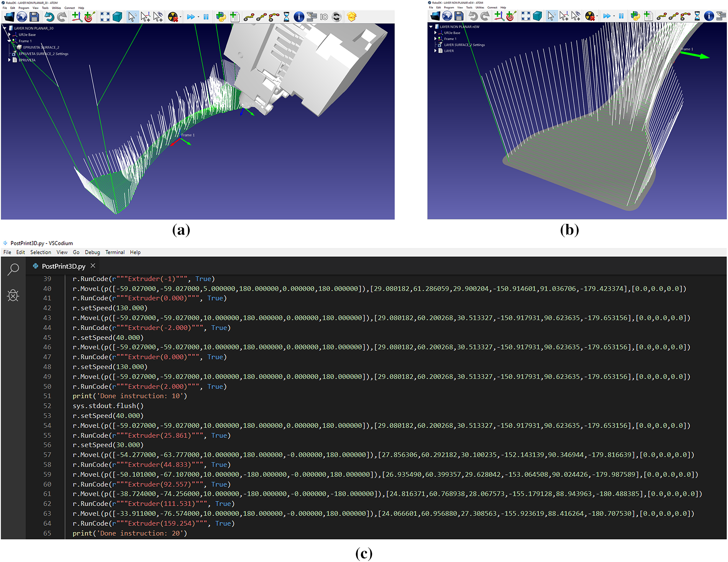Toggle the Pause simulation button in left RoboDK toolbar
This screenshot has height=562, width=728.
pyautogui.click(x=206, y=17)
